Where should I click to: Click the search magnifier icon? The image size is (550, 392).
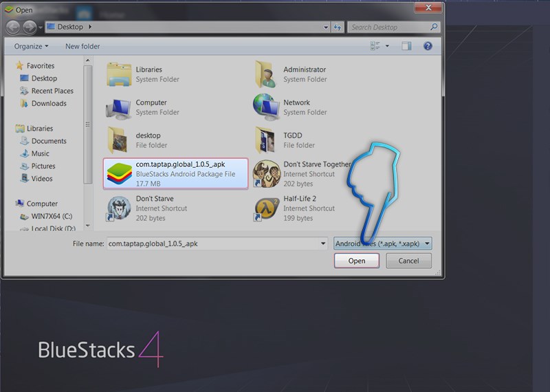pos(434,27)
